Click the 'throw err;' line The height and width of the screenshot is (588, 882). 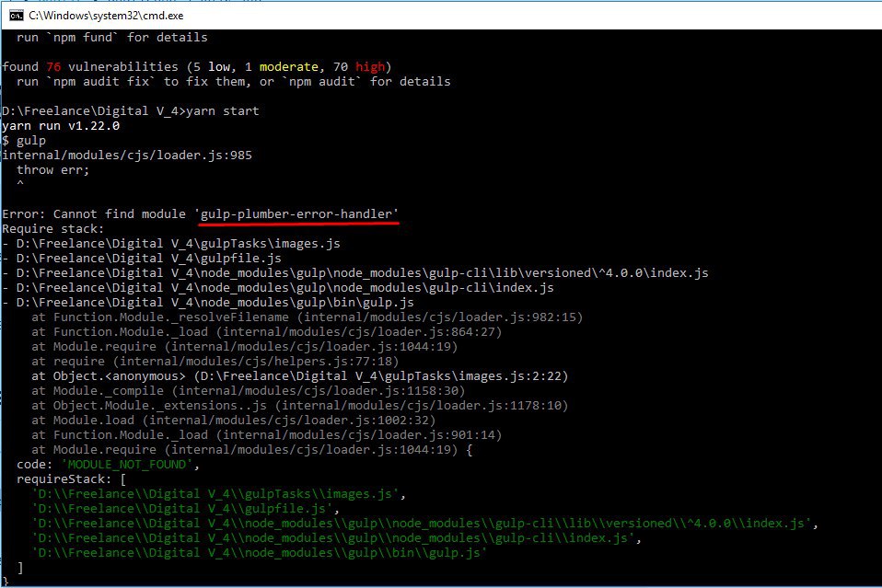coord(52,169)
